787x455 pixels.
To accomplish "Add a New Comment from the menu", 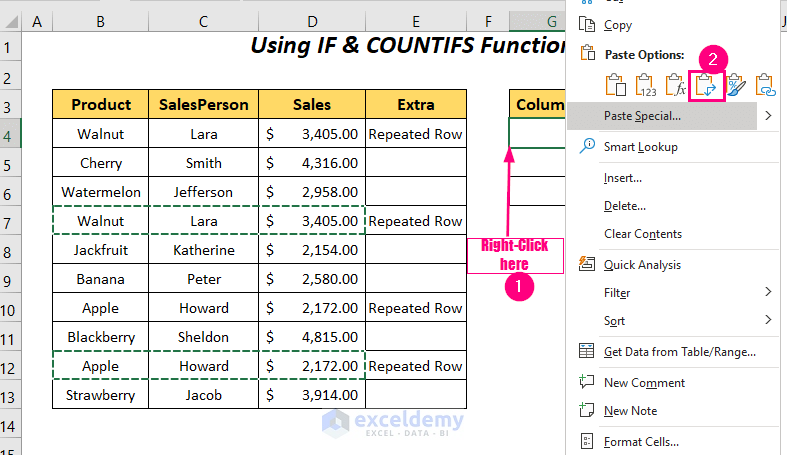I will point(644,383).
